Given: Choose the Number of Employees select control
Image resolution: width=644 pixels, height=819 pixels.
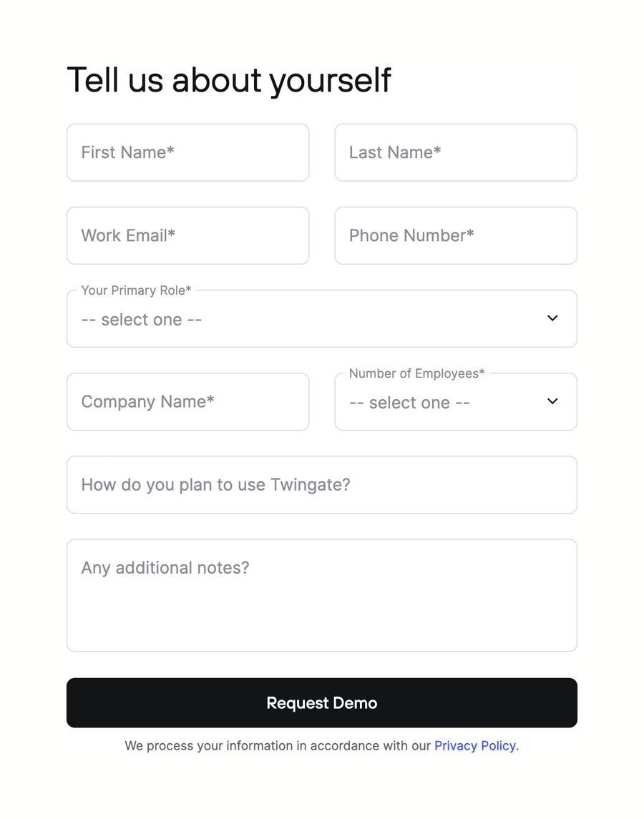Looking at the screenshot, I should (x=455, y=403).
